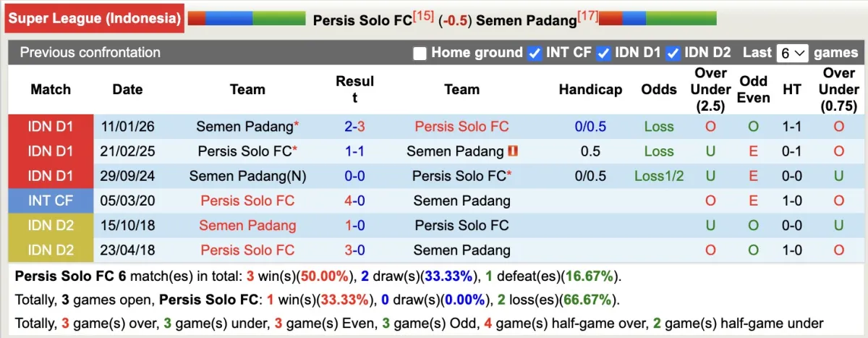Click the Over Under (2.5) column header
The height and width of the screenshot is (338, 868).
[710, 90]
